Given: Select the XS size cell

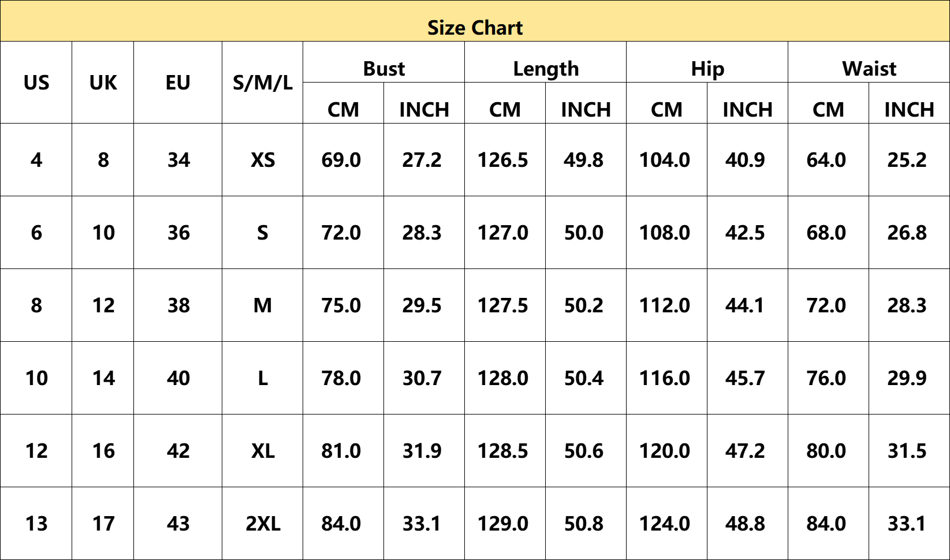Looking at the screenshot, I should (x=263, y=160).
